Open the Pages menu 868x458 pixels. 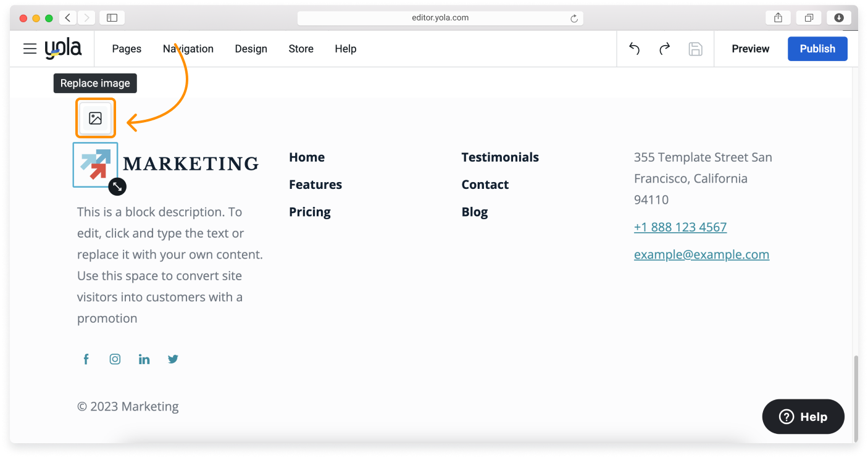point(126,49)
